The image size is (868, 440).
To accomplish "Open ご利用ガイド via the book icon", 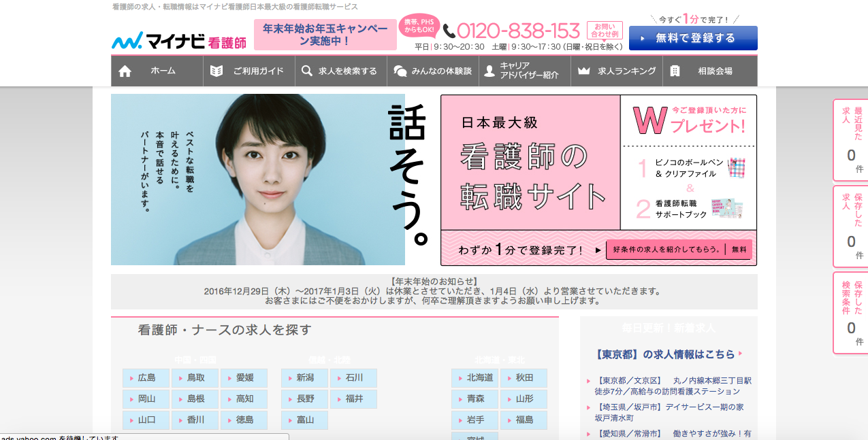I will (x=216, y=71).
